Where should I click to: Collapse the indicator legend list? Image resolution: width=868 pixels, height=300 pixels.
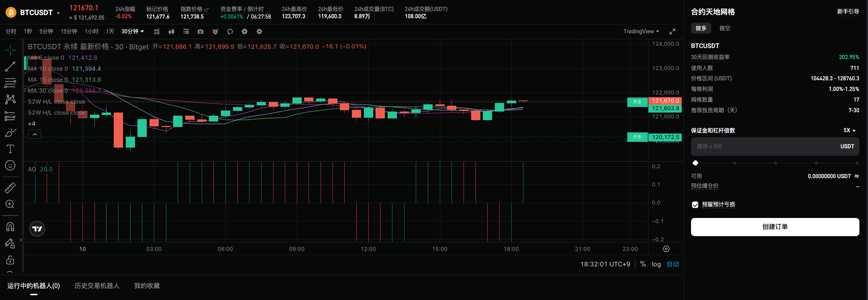(35, 135)
